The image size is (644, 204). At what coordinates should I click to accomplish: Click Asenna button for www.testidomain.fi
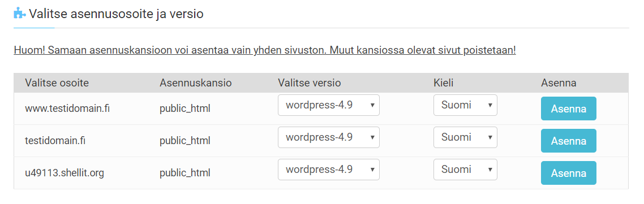(568, 108)
